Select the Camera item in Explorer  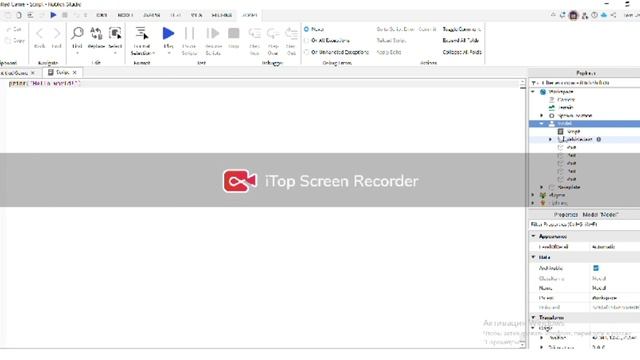pos(566,99)
